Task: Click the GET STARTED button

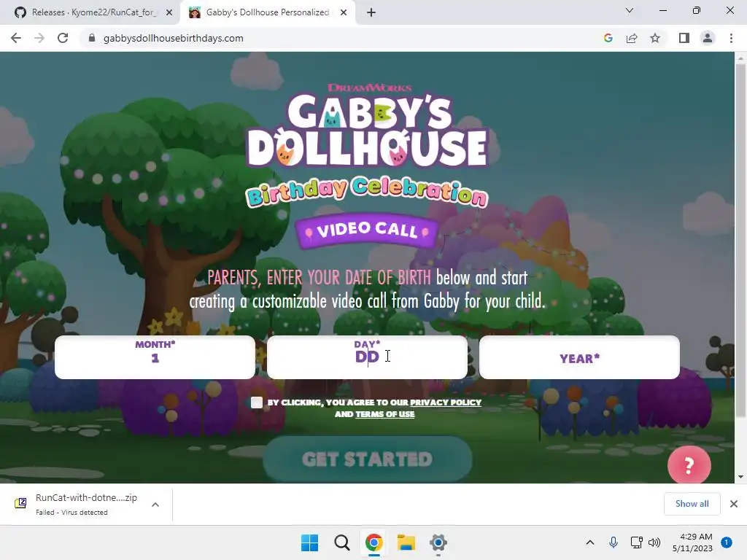Action: pyautogui.click(x=368, y=459)
